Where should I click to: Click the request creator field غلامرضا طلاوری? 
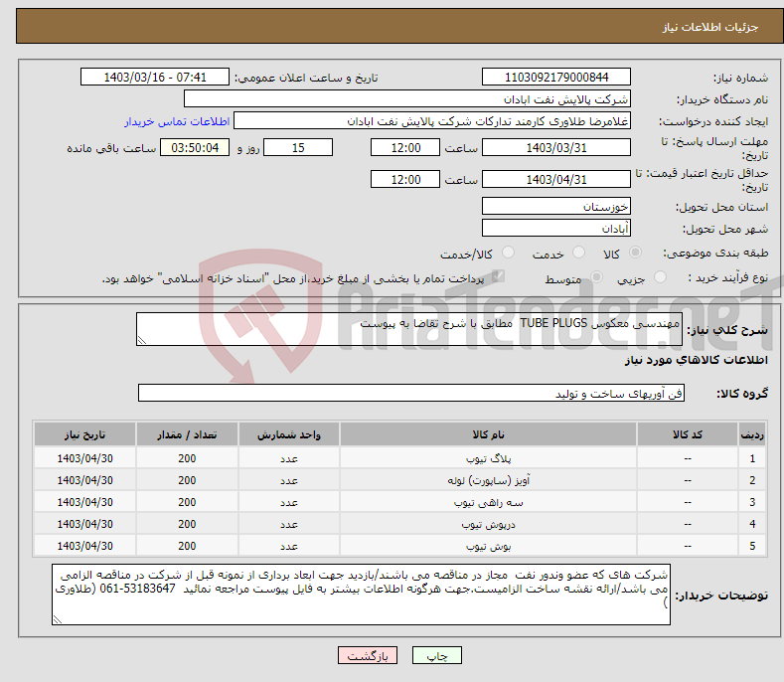click(x=432, y=121)
